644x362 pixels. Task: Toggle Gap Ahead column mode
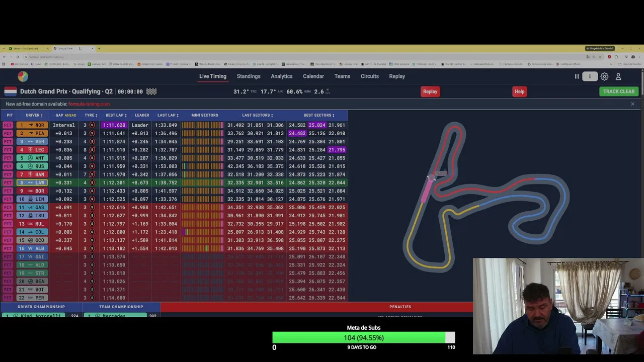click(x=66, y=115)
